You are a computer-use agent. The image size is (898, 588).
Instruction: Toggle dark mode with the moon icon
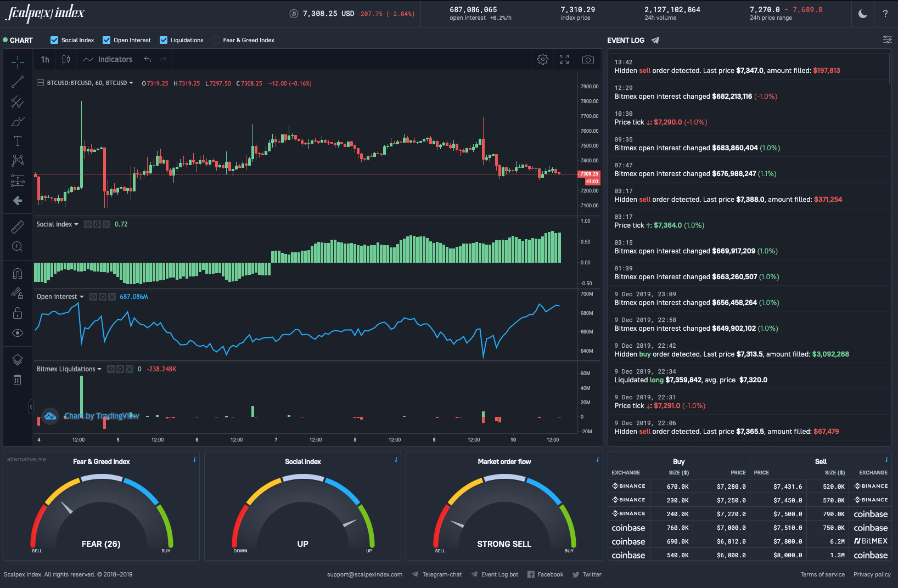tap(863, 14)
